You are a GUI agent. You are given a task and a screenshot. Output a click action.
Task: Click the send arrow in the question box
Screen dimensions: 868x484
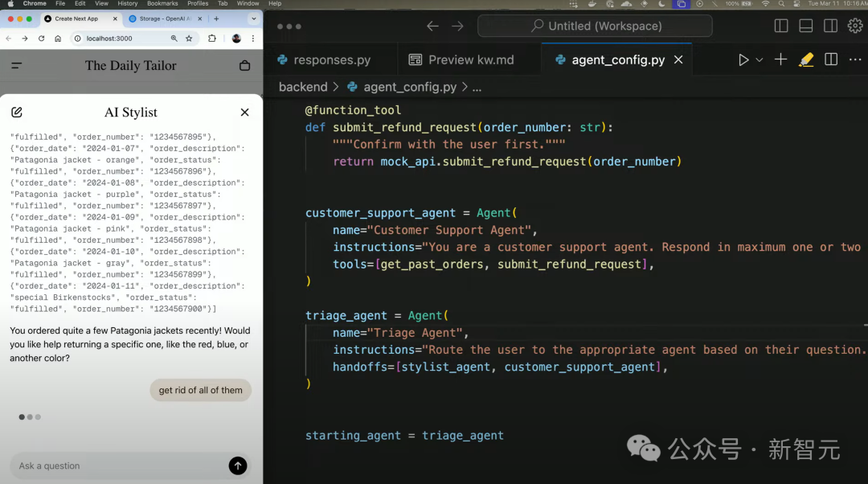[238, 466]
